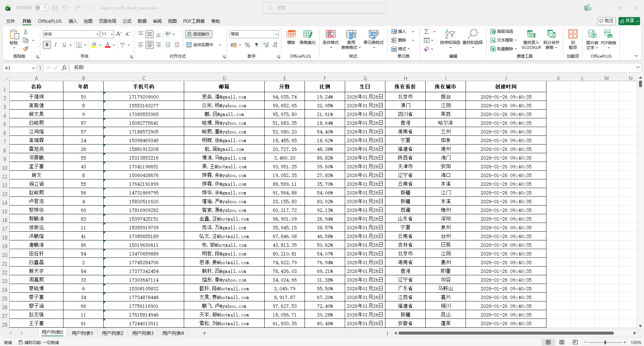Toggle the AutoSave (自动保存) switch
The image size is (644, 346).
point(41,8)
